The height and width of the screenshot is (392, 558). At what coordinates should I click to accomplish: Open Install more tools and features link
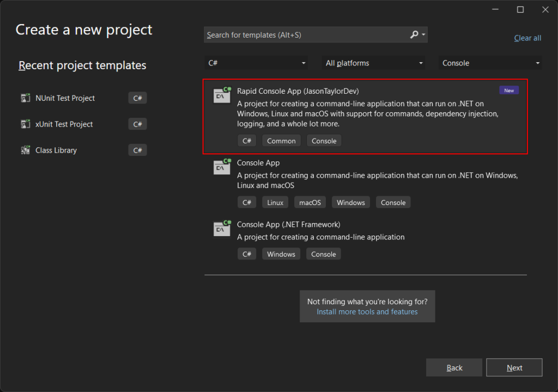coord(367,312)
